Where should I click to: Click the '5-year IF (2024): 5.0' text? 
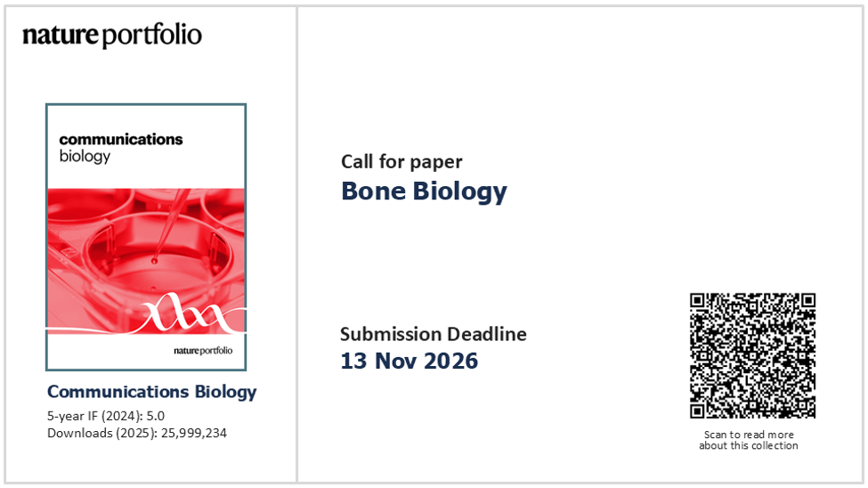tap(106, 416)
